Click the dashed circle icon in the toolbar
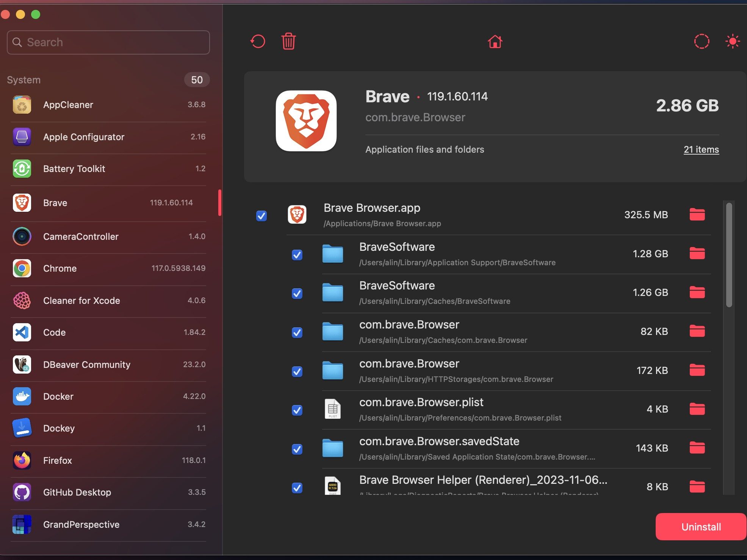Image resolution: width=747 pixels, height=560 pixels. click(702, 41)
